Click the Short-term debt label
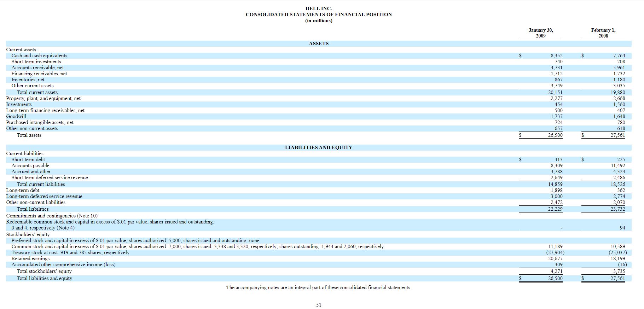The height and width of the screenshot is (309, 644). [28, 159]
